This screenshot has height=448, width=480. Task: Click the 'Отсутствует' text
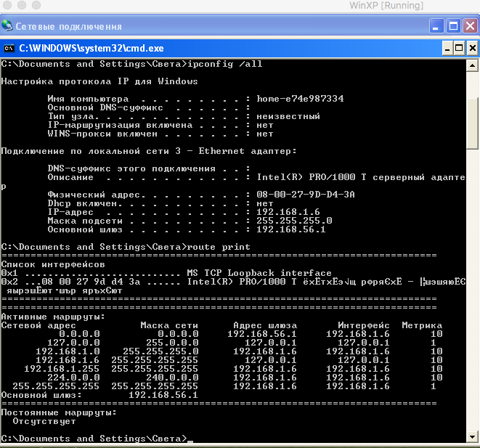[x=44, y=421]
